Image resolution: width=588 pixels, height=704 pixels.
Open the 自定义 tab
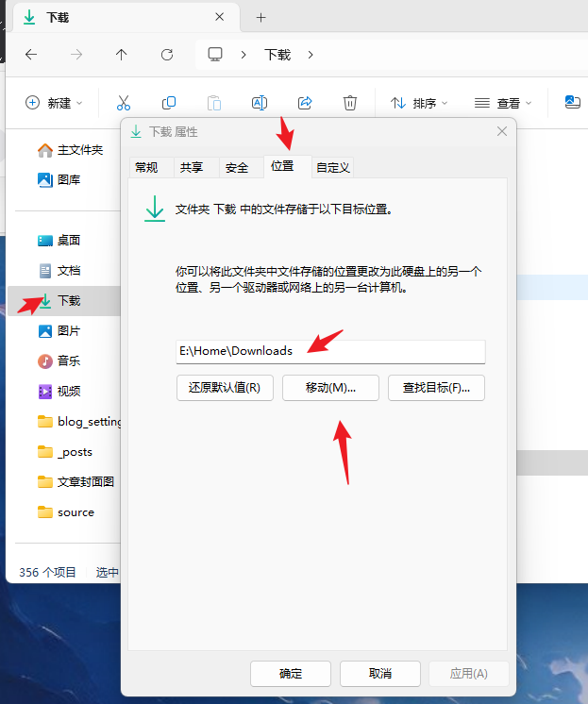[x=333, y=168]
